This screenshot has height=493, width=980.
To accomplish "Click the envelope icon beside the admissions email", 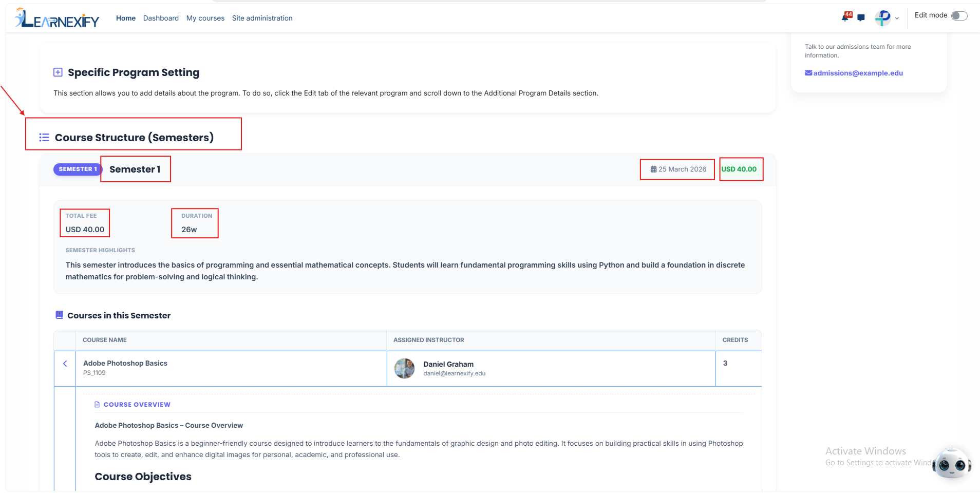I will 808,73.
